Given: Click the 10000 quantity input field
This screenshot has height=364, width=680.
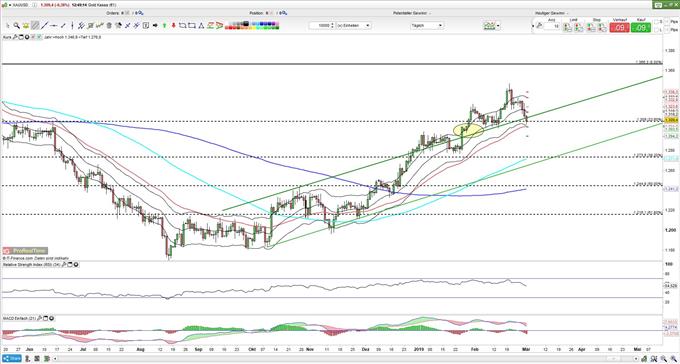Looking at the screenshot, I should click(320, 26).
